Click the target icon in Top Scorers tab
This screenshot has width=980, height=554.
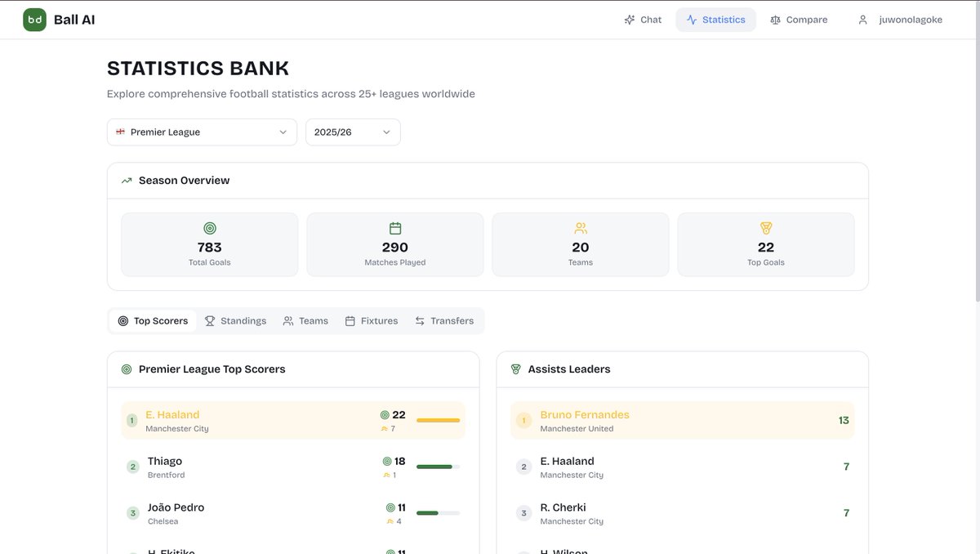[x=123, y=321]
